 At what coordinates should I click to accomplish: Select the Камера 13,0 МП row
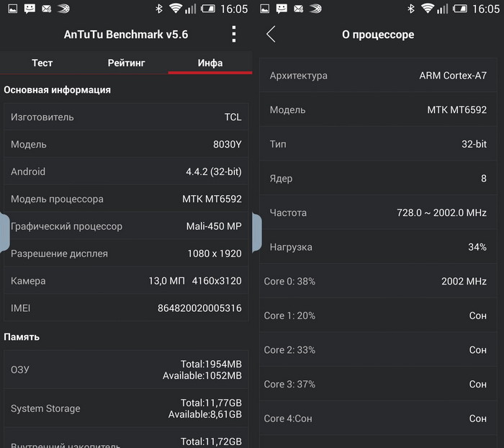[126, 281]
